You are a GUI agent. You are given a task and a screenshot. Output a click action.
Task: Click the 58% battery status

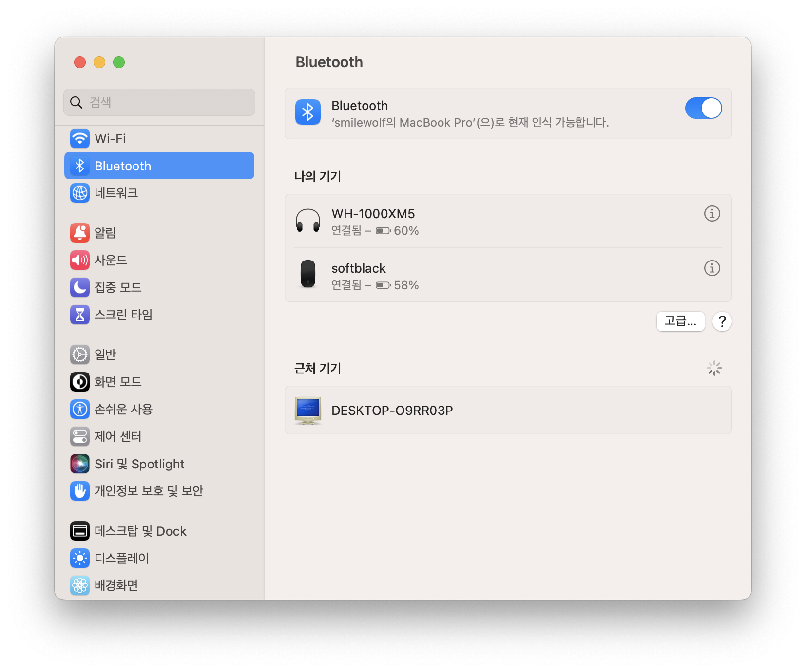pos(397,285)
